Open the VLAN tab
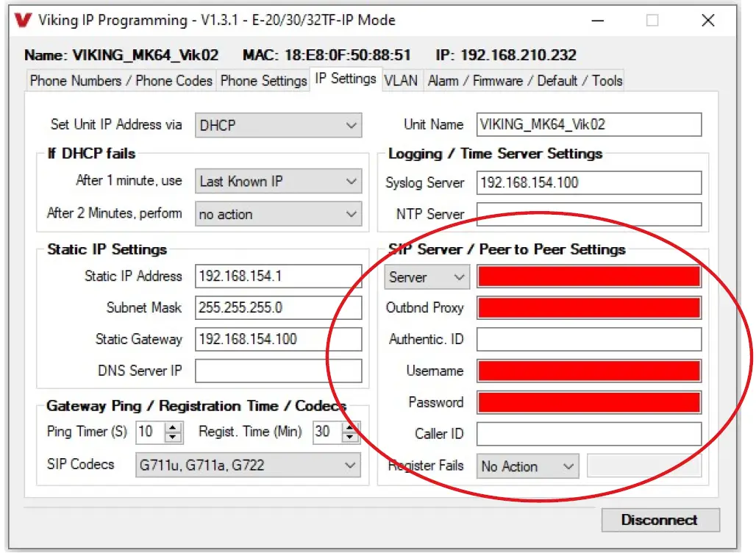 point(401,80)
